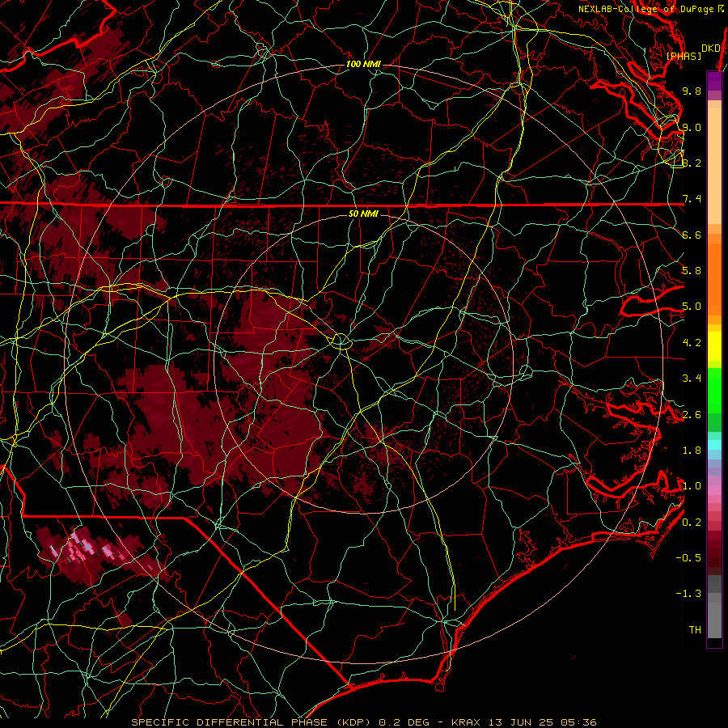The height and width of the screenshot is (728, 728).
Task: Click the -1.3 legend value
Action: coord(688,594)
